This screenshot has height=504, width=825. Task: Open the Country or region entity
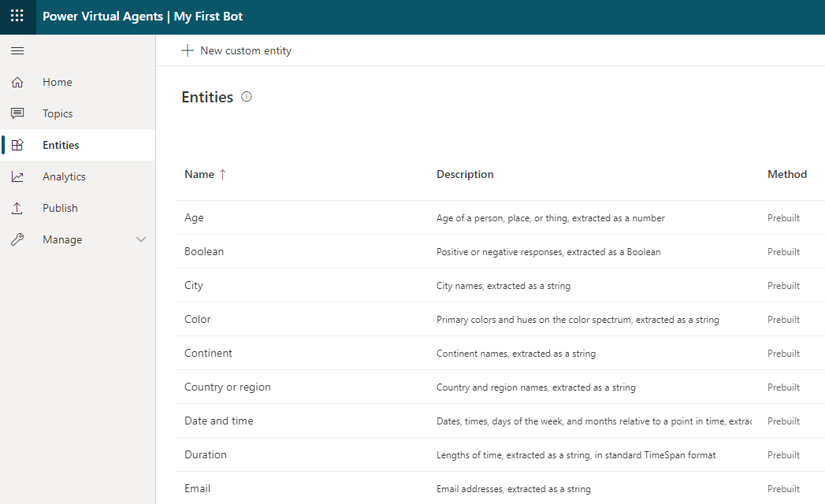[x=500, y=387]
